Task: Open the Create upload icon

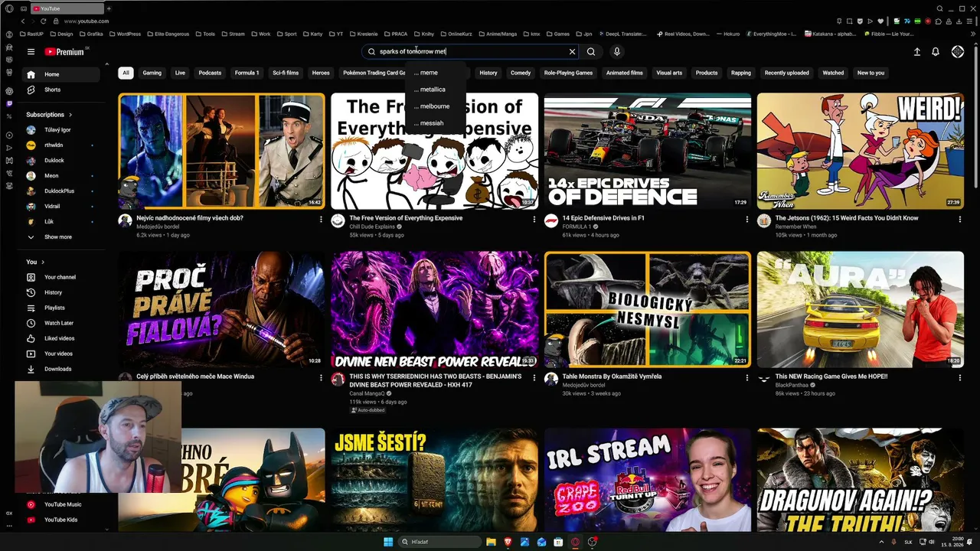Action: point(917,52)
